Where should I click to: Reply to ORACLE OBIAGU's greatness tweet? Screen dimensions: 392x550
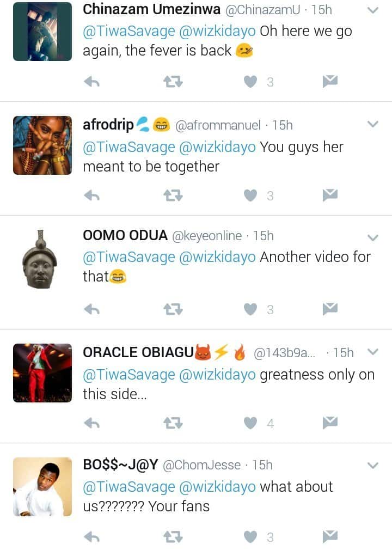(x=91, y=423)
